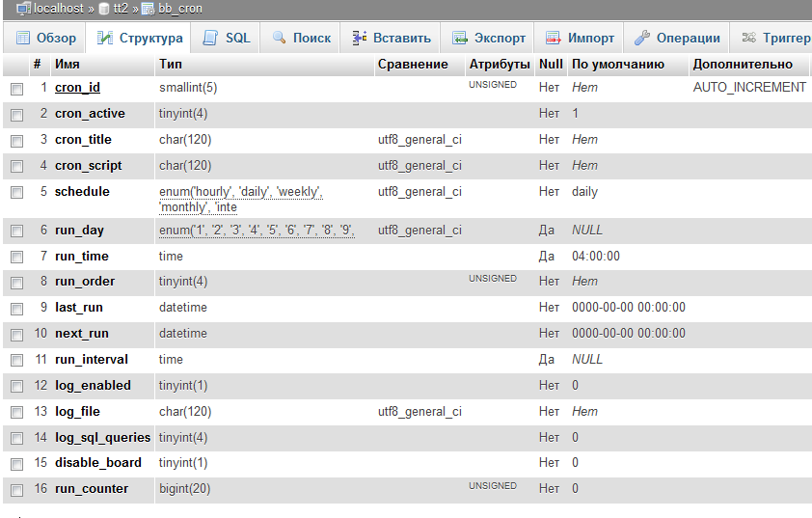Click the cron_title column name
Viewport: 812px width, 518px height.
coord(83,140)
